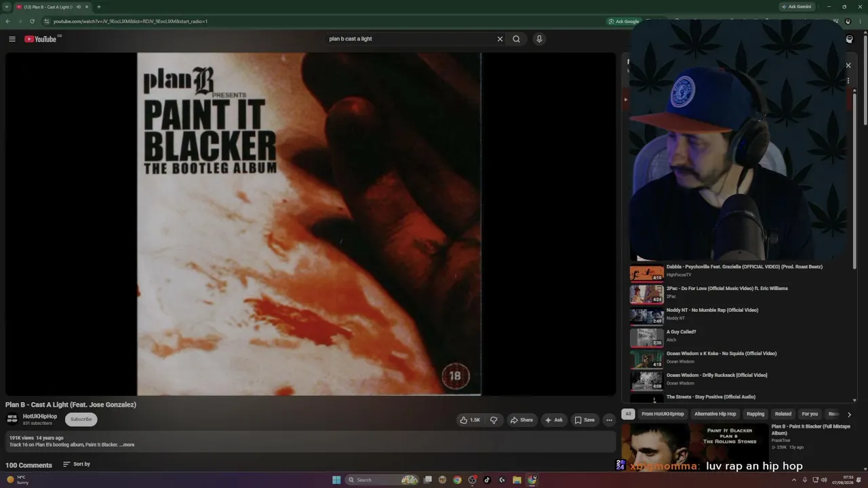Open the weather widget showing 14°C Sunny
This screenshot has width=868, height=488.
point(18,480)
